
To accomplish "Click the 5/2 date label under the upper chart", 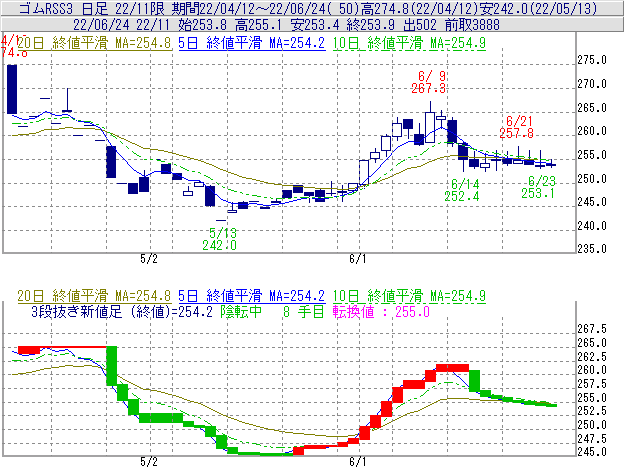I will click(149, 259).
